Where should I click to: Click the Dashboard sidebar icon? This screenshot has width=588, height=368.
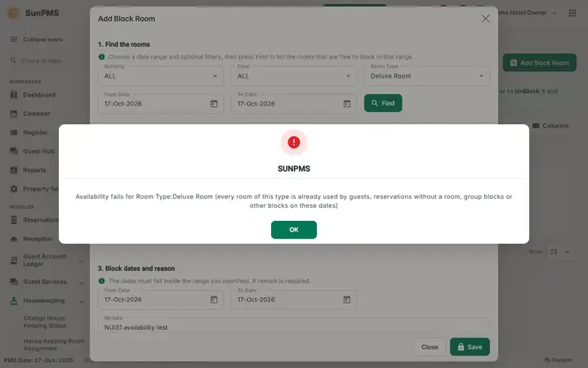pyautogui.click(x=14, y=95)
